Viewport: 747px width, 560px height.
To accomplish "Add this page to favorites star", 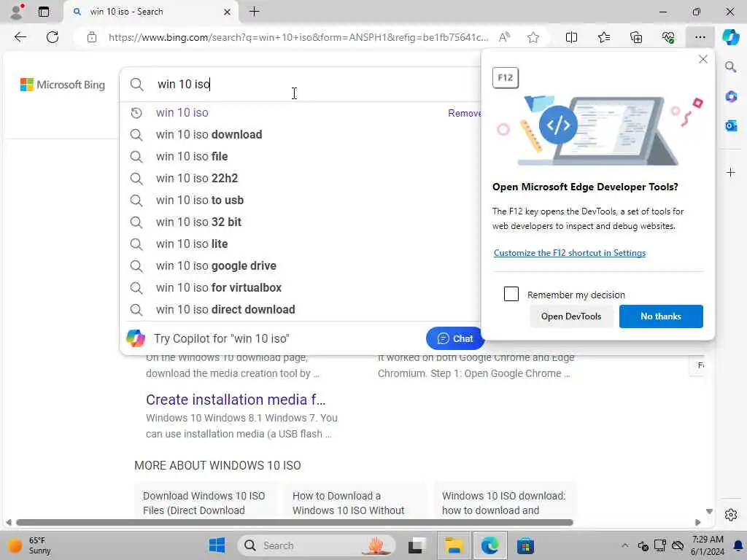I will (533, 37).
